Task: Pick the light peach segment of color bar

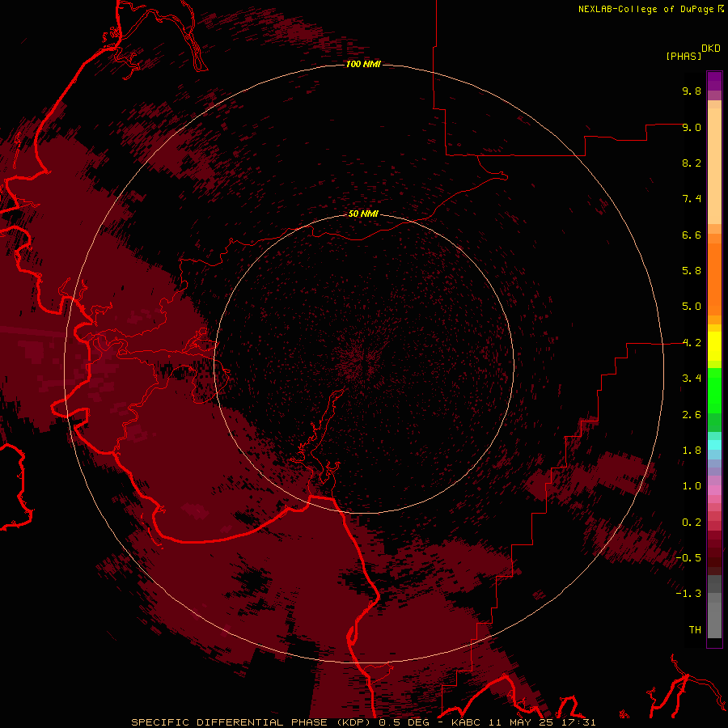Action: (714, 166)
